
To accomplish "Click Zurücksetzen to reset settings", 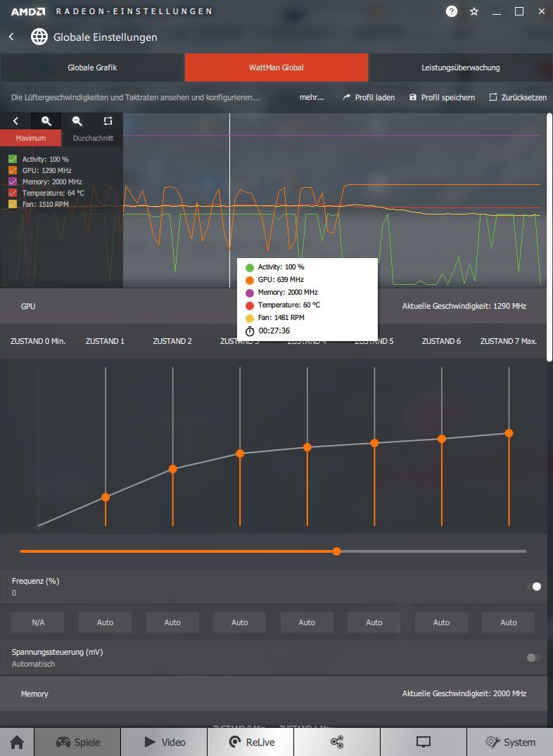I will [x=518, y=97].
